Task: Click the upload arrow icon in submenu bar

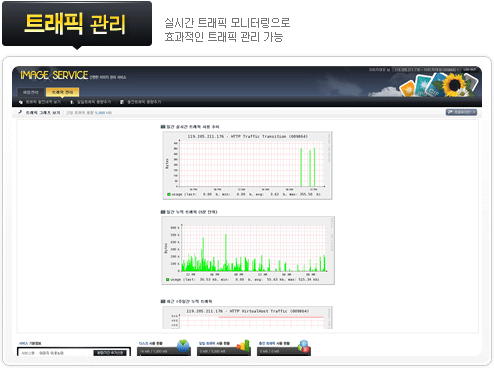Action: tap(72, 102)
